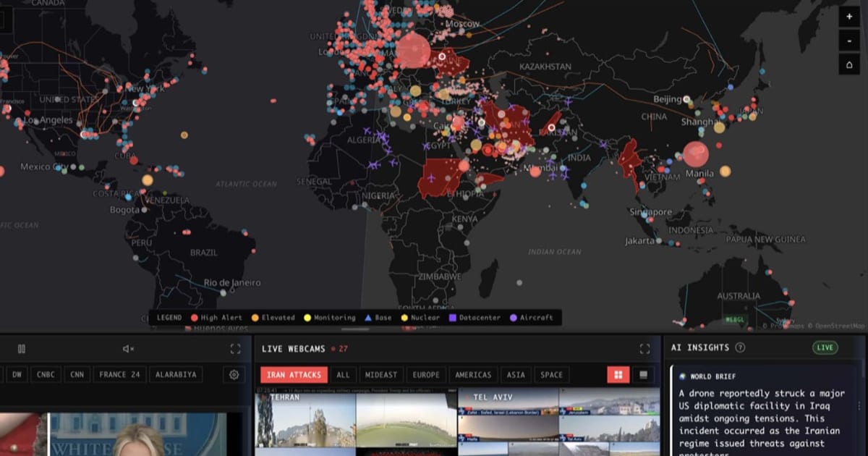868x456 pixels.
Task: Zoom in the map with plus button
Action: [x=849, y=16]
